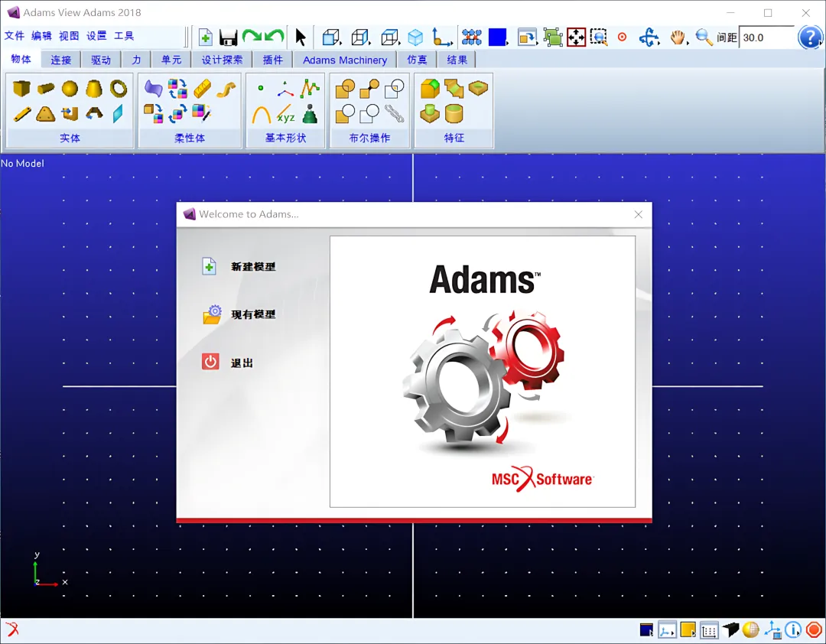Viewport: 826px width, 644px height.
Task: Switch to the 仿真 ribbon tab
Action: (x=418, y=60)
